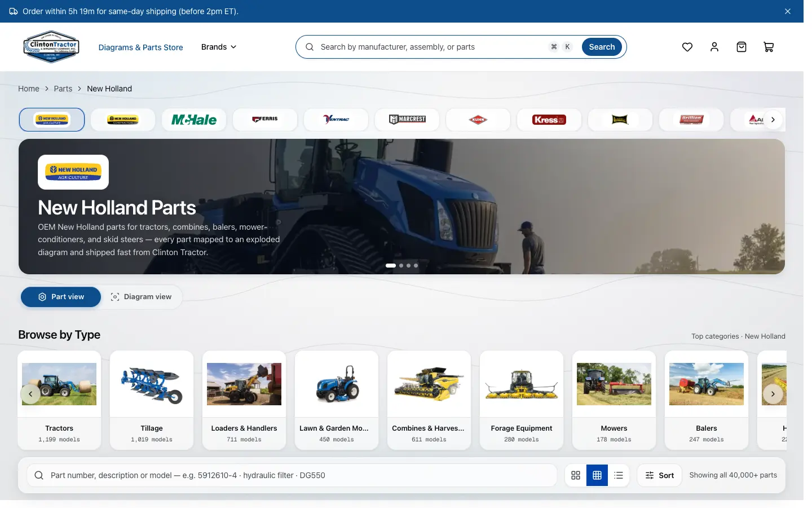This screenshot has height=508, width=812.
Task: Open the Tillage category card
Action: [x=152, y=400]
